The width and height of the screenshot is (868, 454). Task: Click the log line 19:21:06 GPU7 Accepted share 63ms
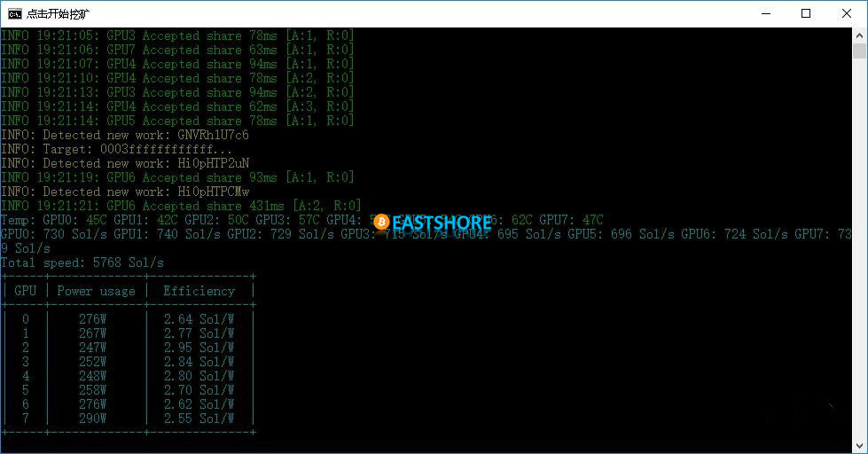[177, 50]
